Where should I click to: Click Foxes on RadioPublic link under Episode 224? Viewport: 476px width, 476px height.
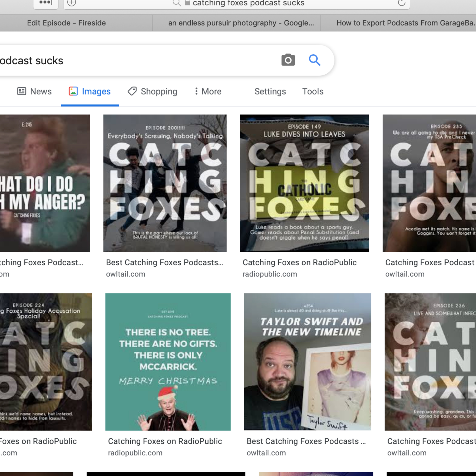click(x=38, y=441)
